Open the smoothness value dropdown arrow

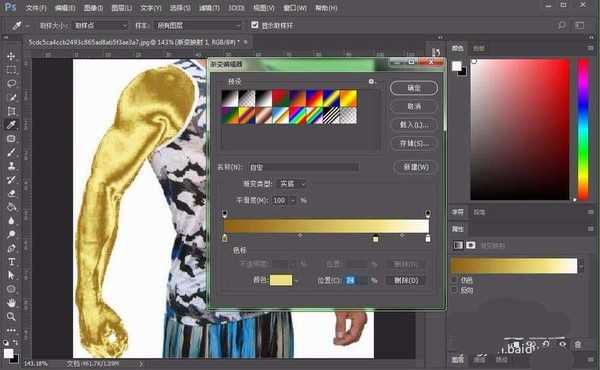click(293, 200)
